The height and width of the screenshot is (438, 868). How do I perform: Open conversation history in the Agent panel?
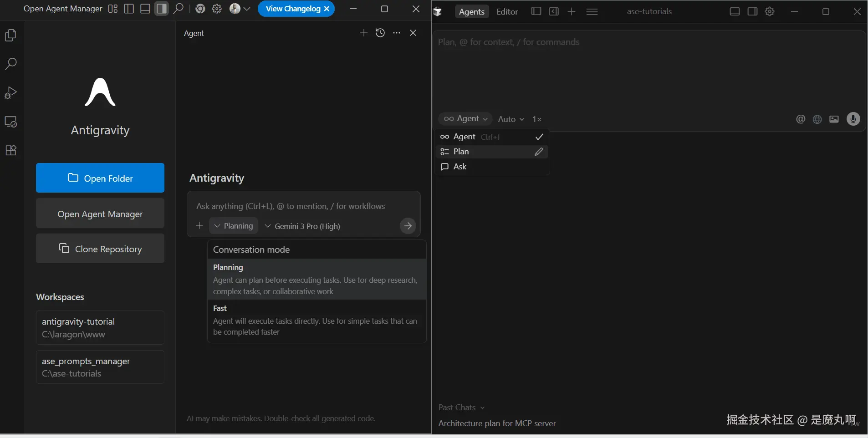point(380,33)
